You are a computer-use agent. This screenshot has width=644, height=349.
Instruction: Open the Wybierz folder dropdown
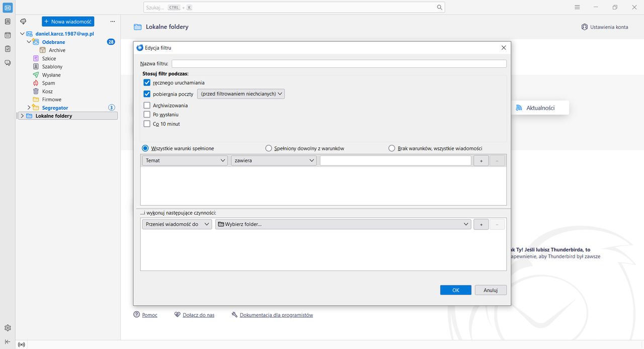point(343,224)
